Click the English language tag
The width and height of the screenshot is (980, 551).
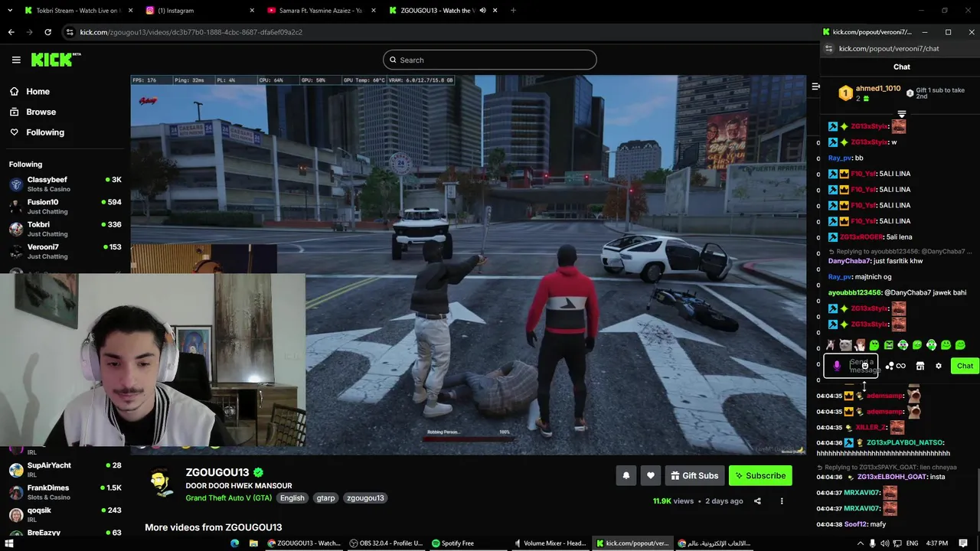(292, 498)
